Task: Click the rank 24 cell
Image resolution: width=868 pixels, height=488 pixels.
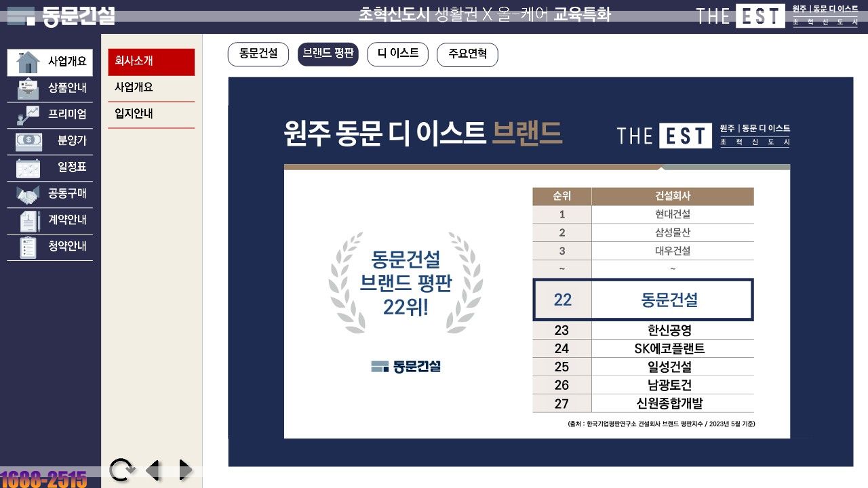Action: (x=562, y=348)
